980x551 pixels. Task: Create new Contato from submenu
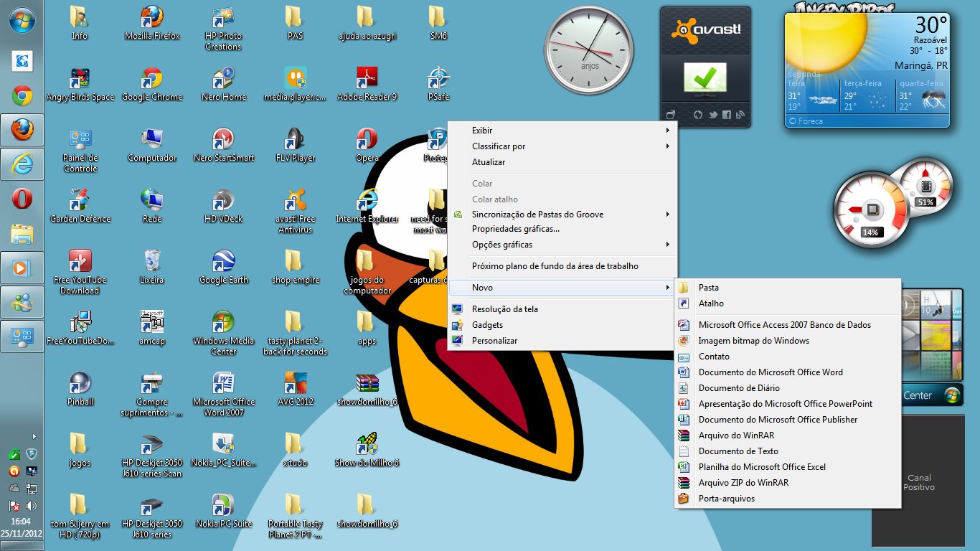coord(788,357)
